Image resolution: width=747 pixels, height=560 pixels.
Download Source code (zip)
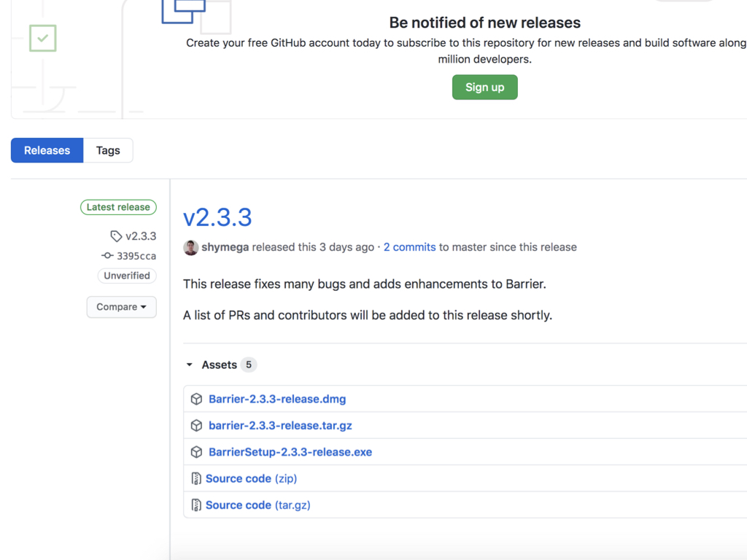[251, 478]
